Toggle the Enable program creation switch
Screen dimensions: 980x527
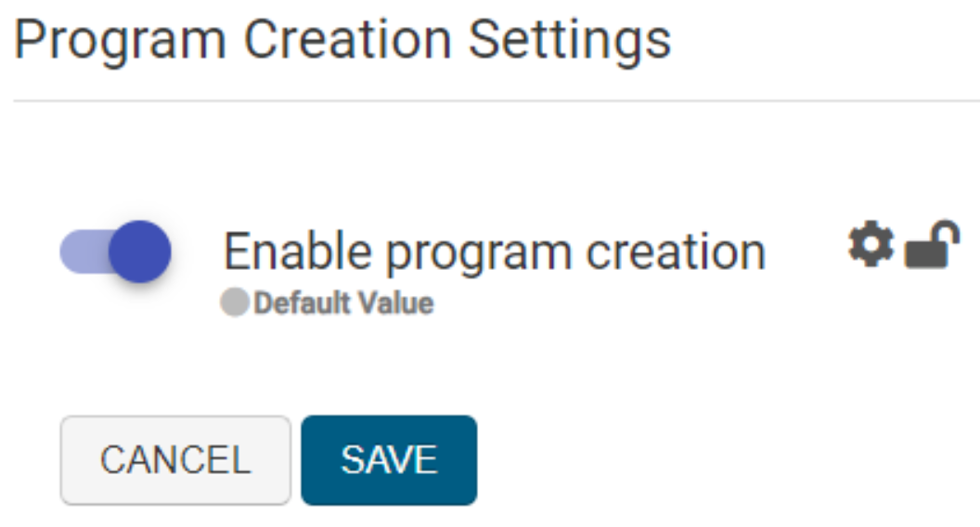pyautogui.click(x=116, y=251)
